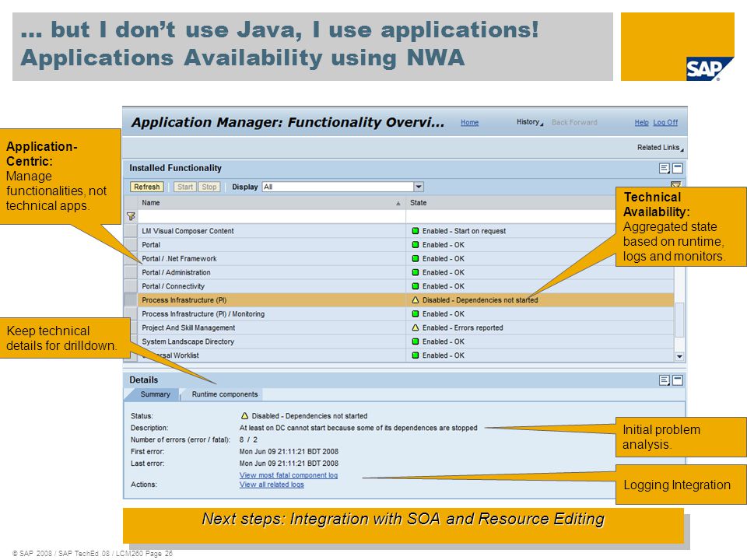Screen dimensions: 747x560
Task: Click the warning triangle in the Process Infrastructure (PI) row
Action: point(416,300)
